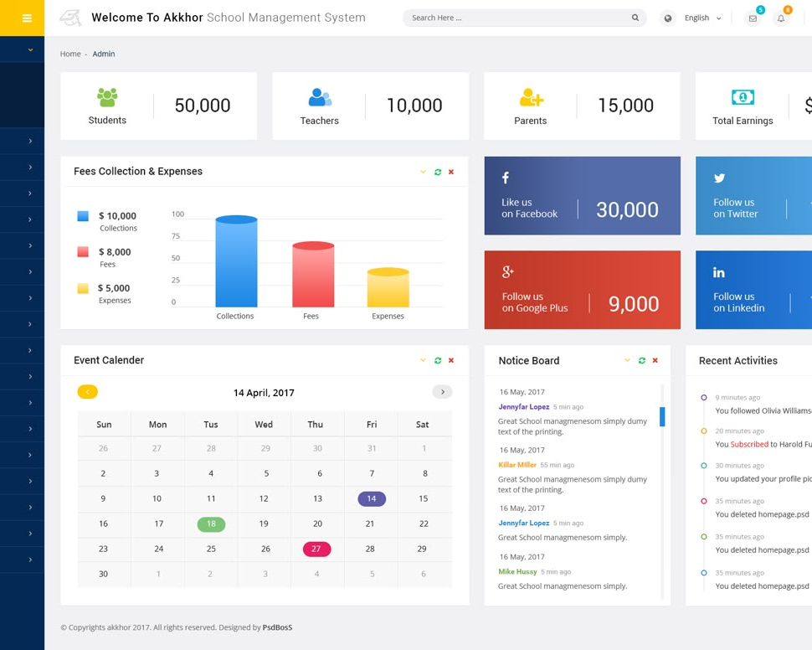Select date 27 in the calendar
Screen dimensions: 812x650
pos(316,549)
